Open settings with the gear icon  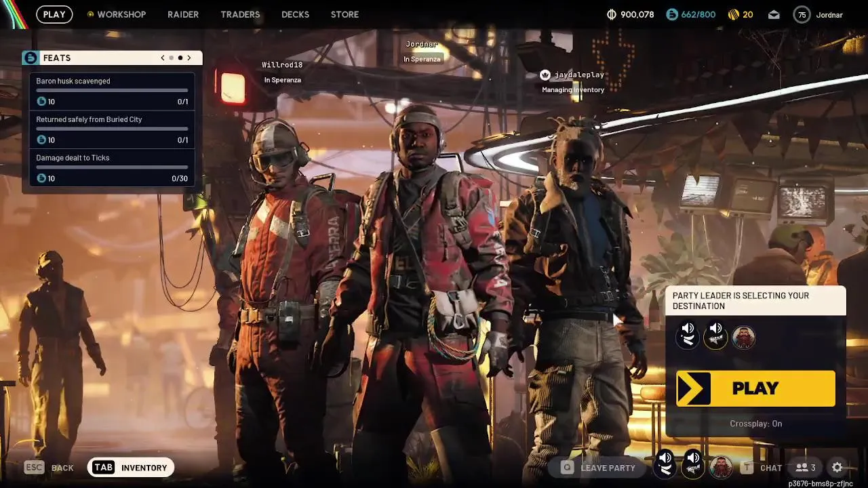(837, 468)
